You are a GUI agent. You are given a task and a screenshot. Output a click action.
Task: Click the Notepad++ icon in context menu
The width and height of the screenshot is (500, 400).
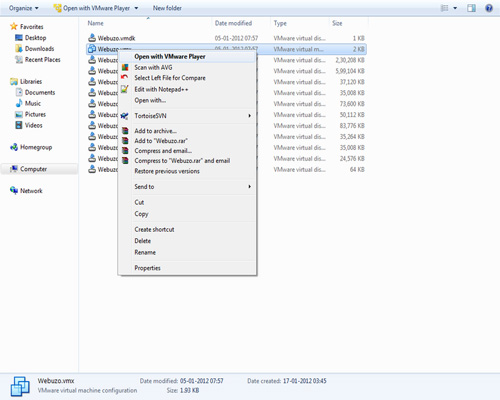pos(125,89)
